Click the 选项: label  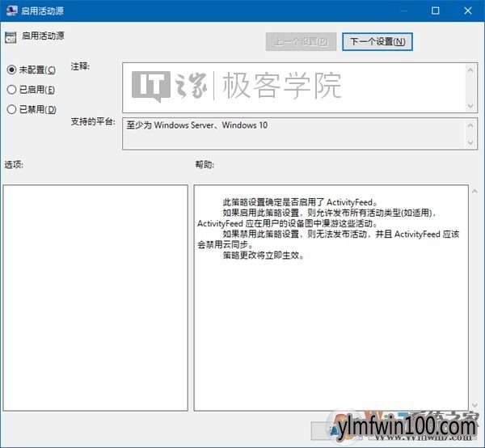point(14,165)
